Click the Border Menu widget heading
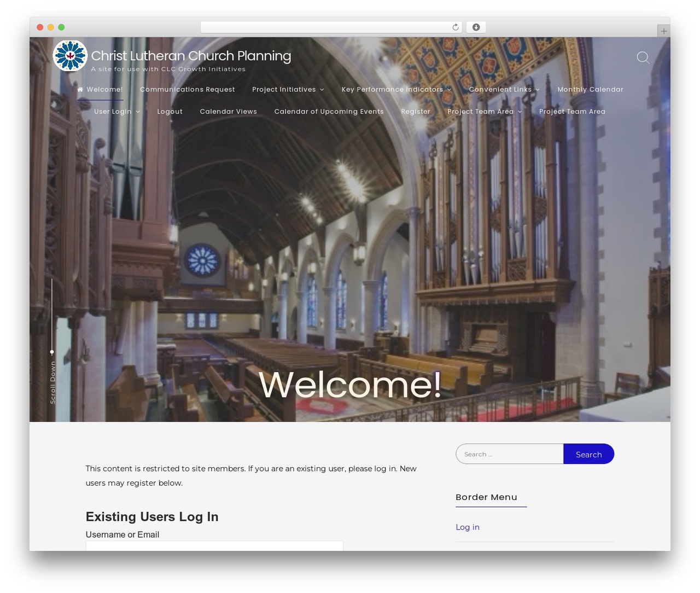The image size is (700, 593). pyautogui.click(x=486, y=497)
